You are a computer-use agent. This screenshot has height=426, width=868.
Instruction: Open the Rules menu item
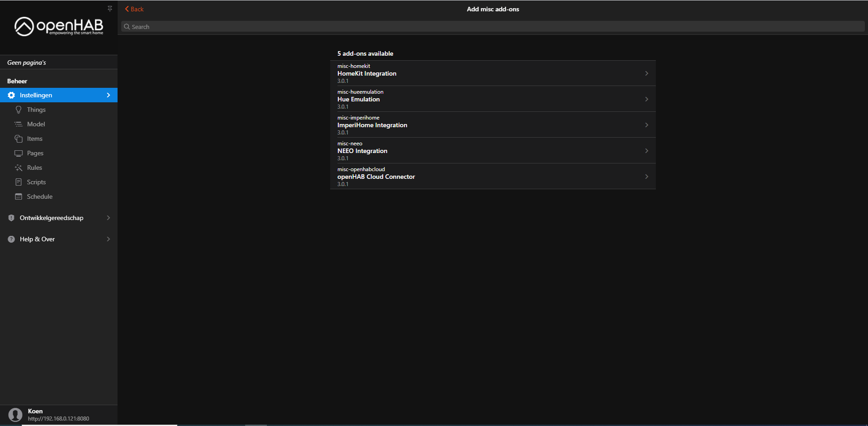(59, 168)
